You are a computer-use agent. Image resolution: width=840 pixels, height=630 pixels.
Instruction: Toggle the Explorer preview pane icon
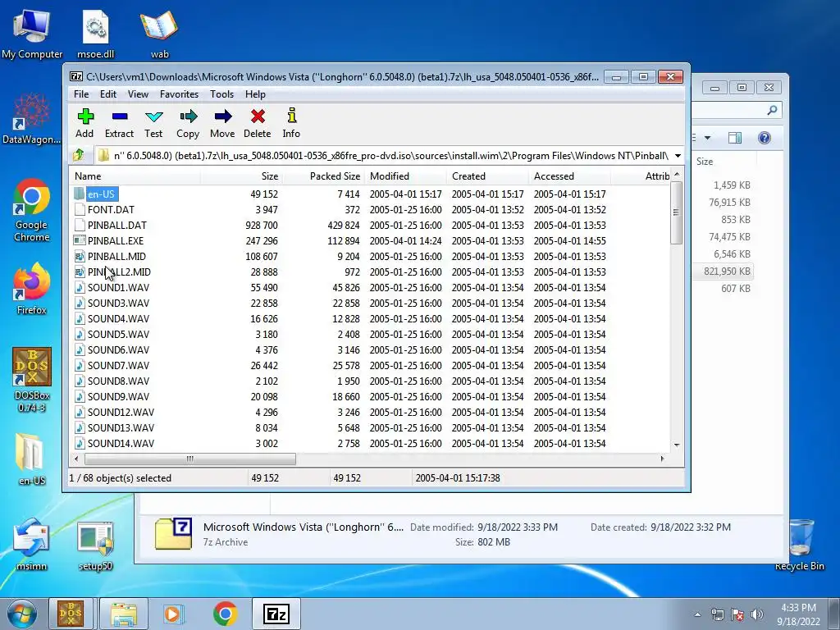(x=735, y=138)
